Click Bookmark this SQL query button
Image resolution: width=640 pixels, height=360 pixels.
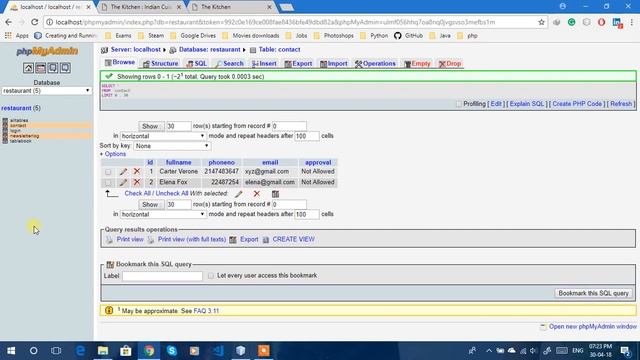593,293
